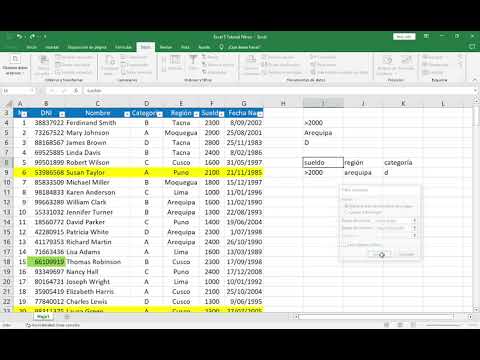This screenshot has width=480, height=360.
Task: Open the N° column filter dropdown
Action: [x=24, y=114]
